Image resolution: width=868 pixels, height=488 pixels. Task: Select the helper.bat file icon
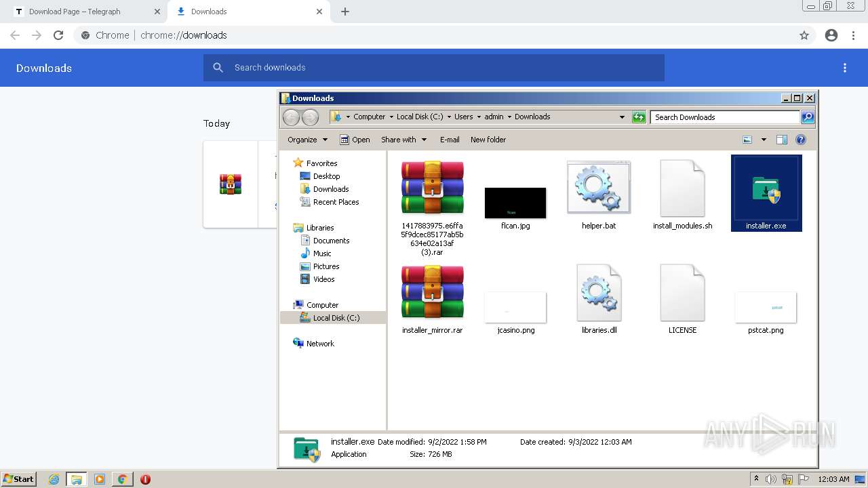[599, 195]
